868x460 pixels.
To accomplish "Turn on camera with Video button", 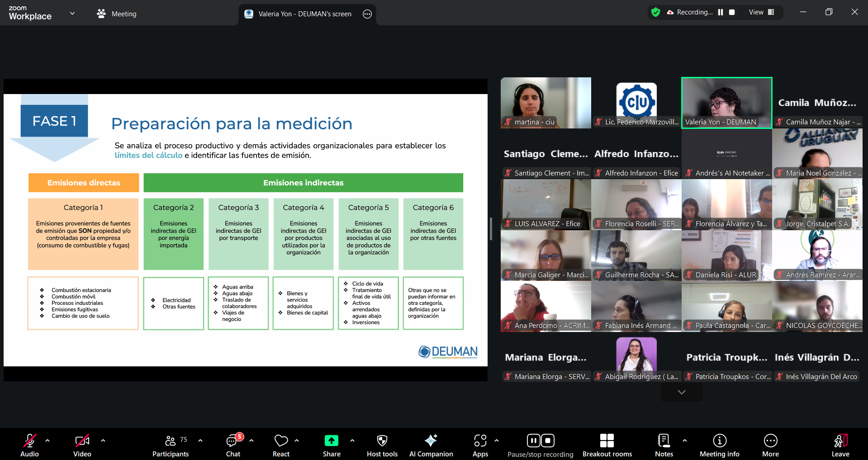I will (x=82, y=446).
